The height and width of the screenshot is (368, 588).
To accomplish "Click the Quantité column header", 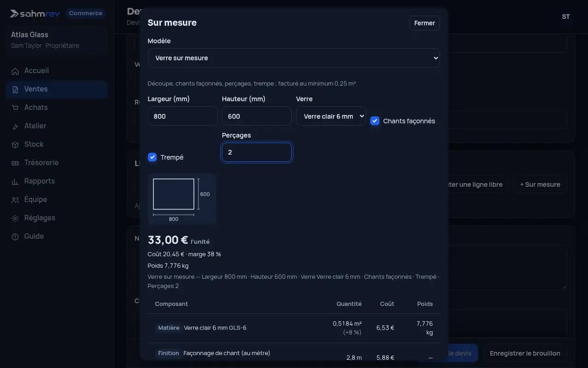I will click(x=349, y=304).
